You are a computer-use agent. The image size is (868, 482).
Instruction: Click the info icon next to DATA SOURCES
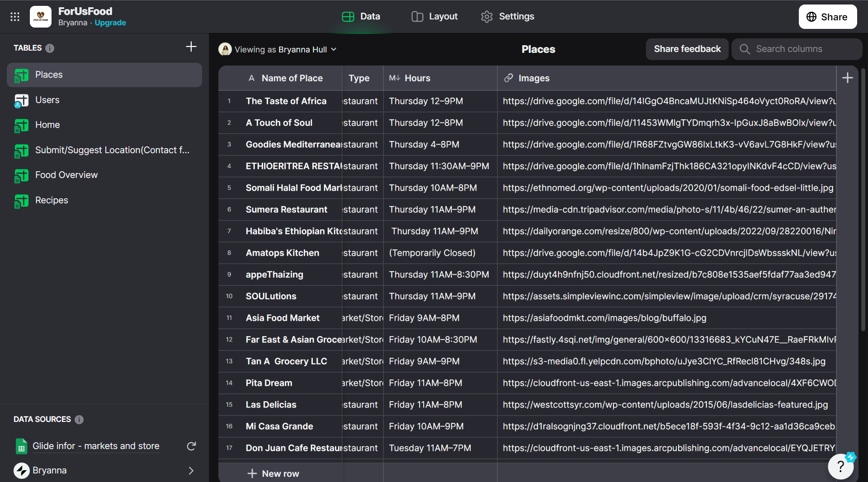click(x=79, y=420)
